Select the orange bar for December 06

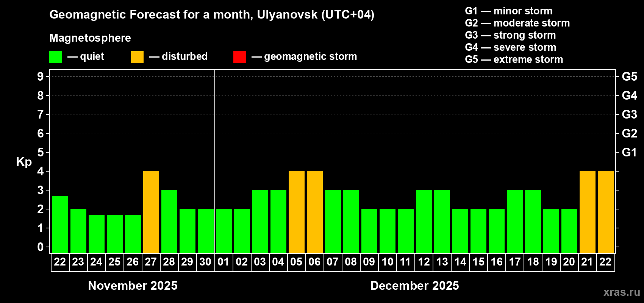click(x=315, y=212)
